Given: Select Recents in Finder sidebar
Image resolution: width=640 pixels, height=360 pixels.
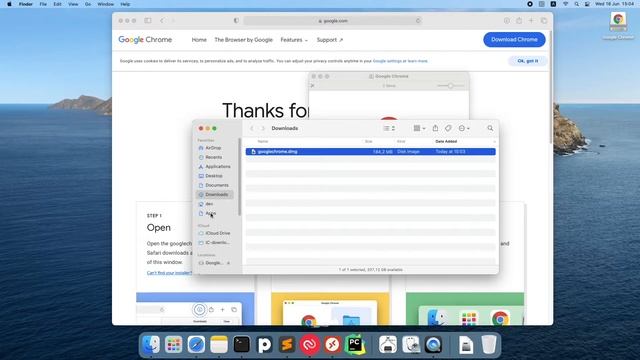Looking at the screenshot, I should pyautogui.click(x=213, y=157).
